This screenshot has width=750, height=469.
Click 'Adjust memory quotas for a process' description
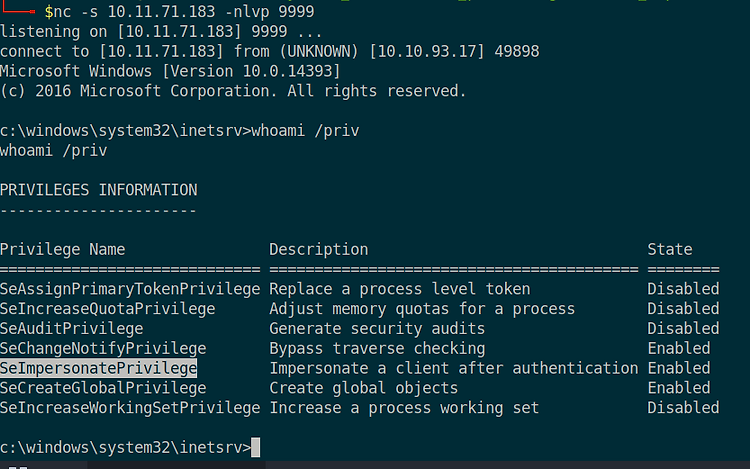coord(422,309)
